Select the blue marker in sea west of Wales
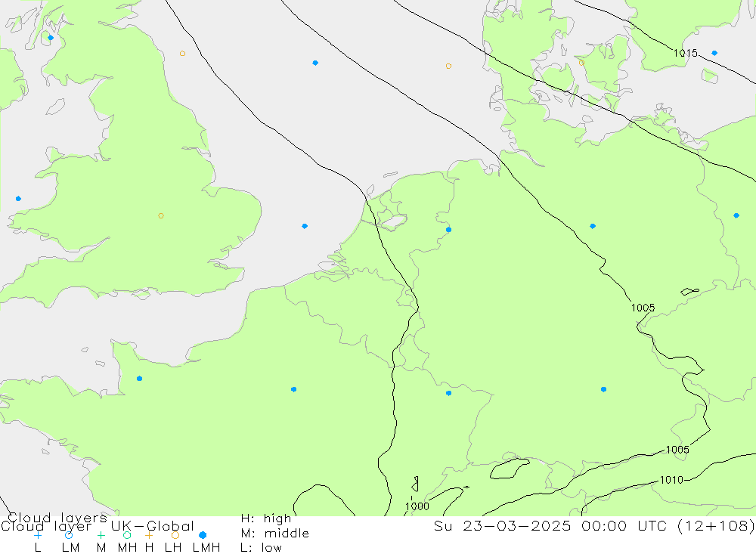The image size is (756, 554). [x=18, y=199]
